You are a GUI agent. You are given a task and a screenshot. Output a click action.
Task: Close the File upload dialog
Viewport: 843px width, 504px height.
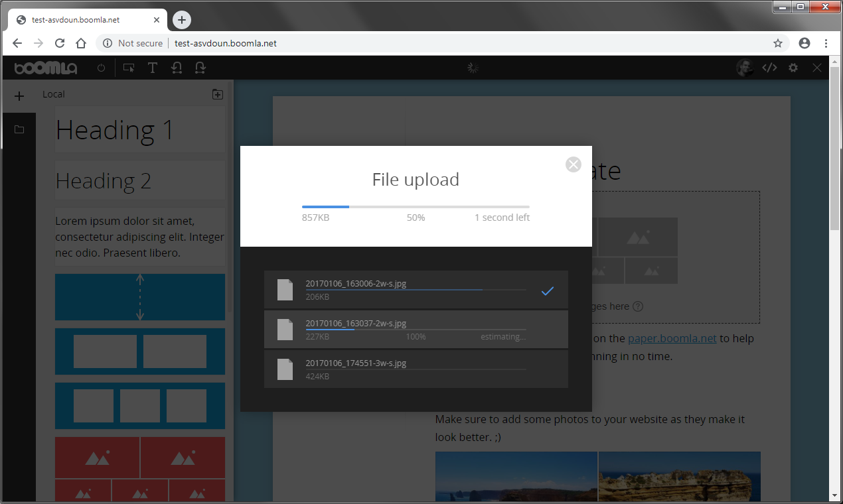click(574, 164)
